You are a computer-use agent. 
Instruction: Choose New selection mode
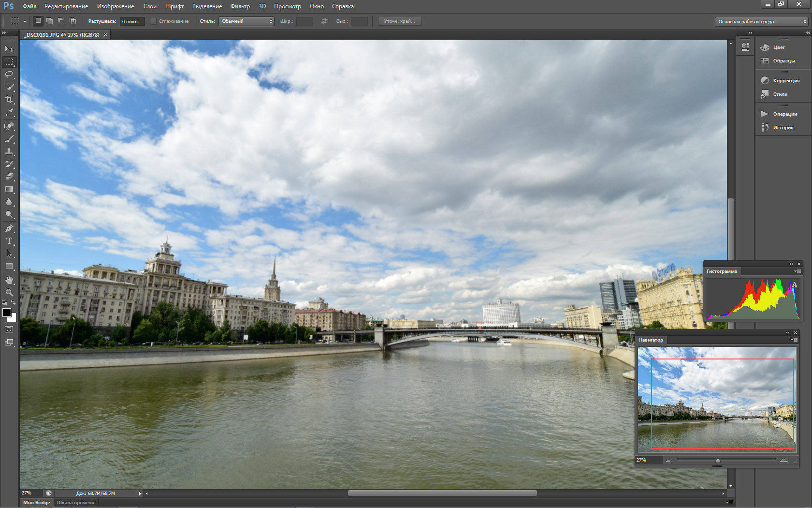pos(38,21)
